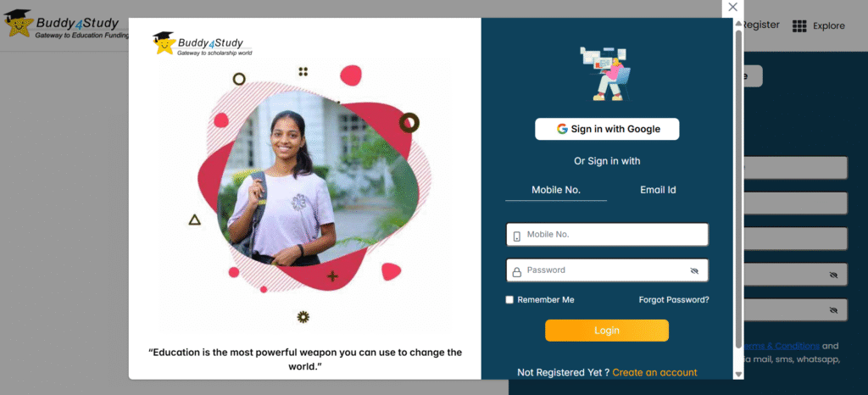Click the Buddy4Study logo in the page header

pyautogui.click(x=65, y=24)
